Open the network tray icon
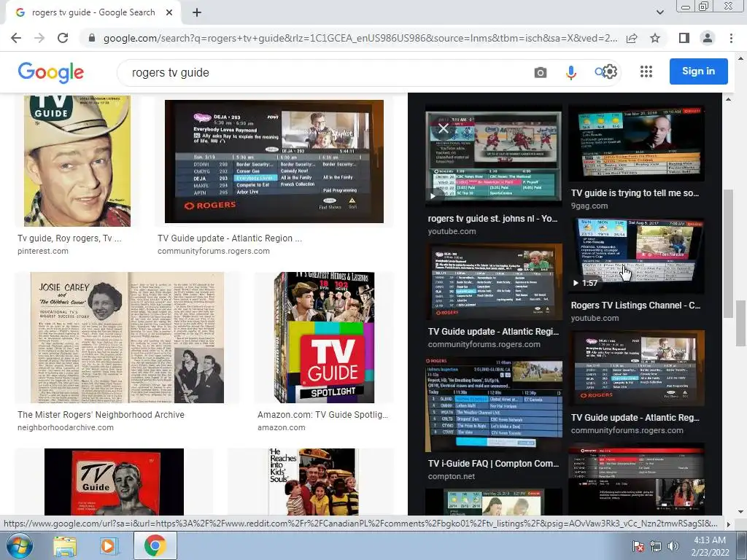 tap(656, 546)
